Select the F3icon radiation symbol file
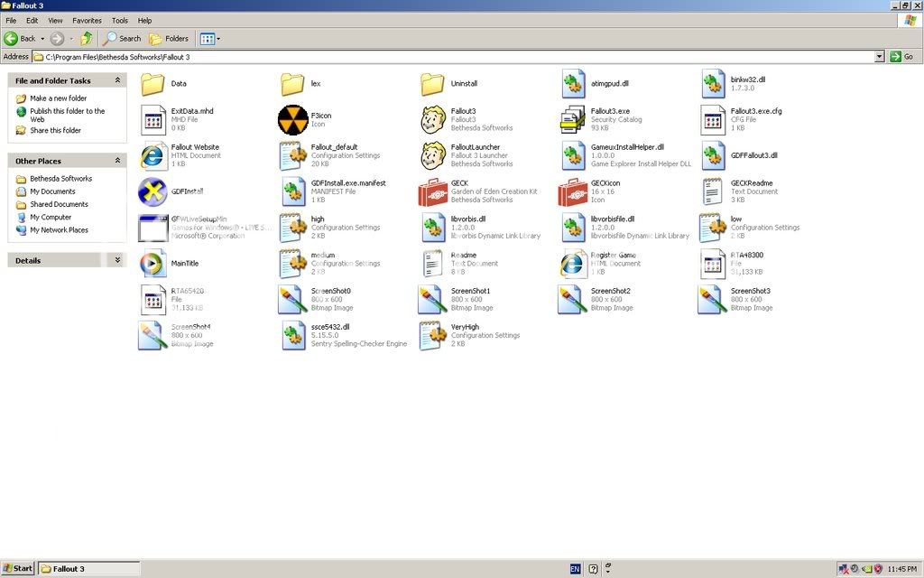The image size is (924, 578). tap(292, 118)
